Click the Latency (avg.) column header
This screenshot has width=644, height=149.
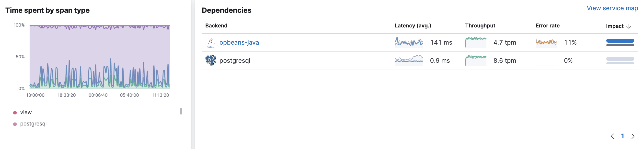pyautogui.click(x=413, y=26)
